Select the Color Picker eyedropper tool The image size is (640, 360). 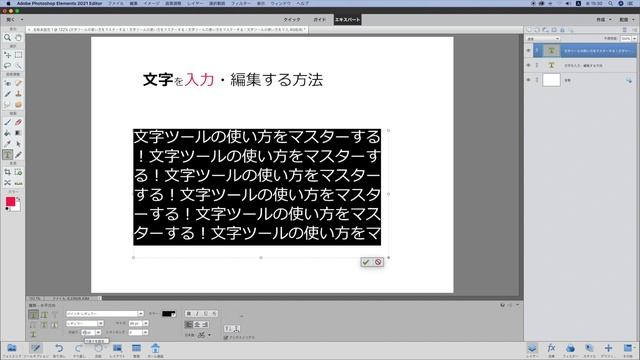coord(7,144)
